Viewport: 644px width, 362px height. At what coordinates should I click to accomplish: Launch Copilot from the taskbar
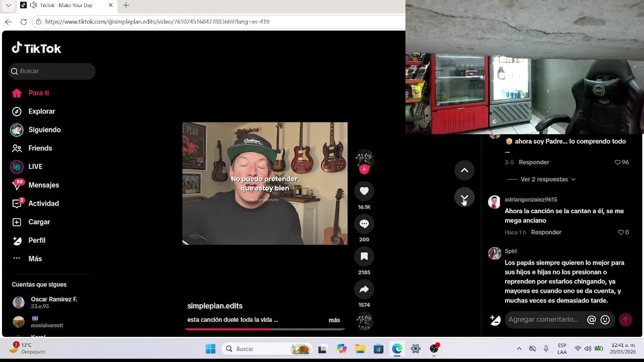pos(342,349)
